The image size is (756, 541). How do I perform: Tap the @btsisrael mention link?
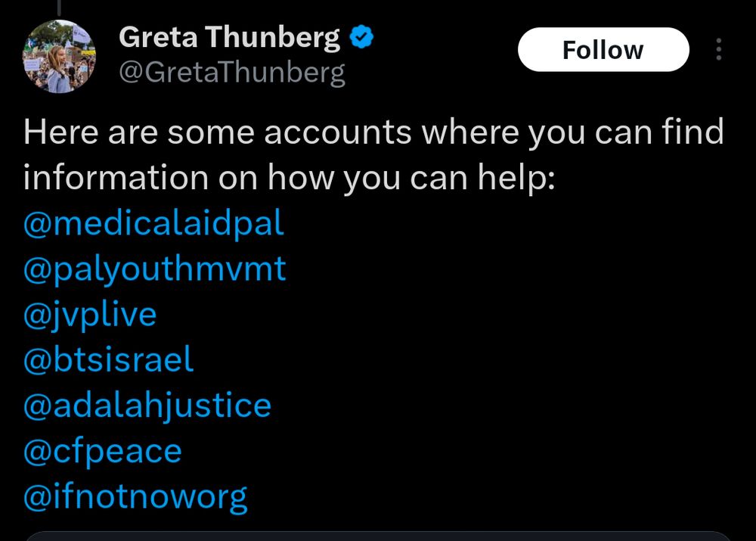(109, 359)
